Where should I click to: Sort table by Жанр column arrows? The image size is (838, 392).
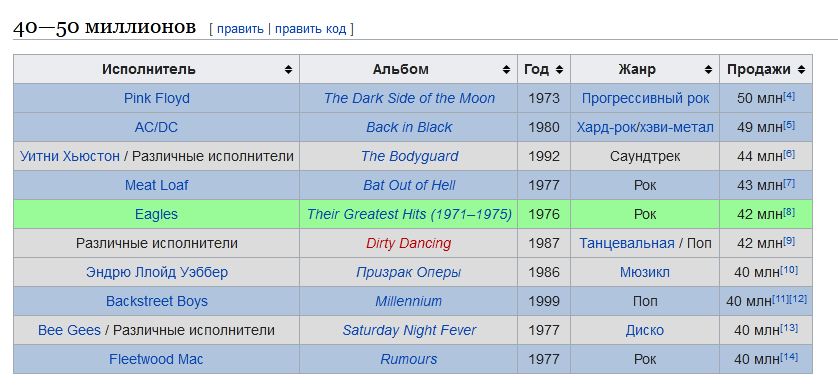click(x=708, y=70)
